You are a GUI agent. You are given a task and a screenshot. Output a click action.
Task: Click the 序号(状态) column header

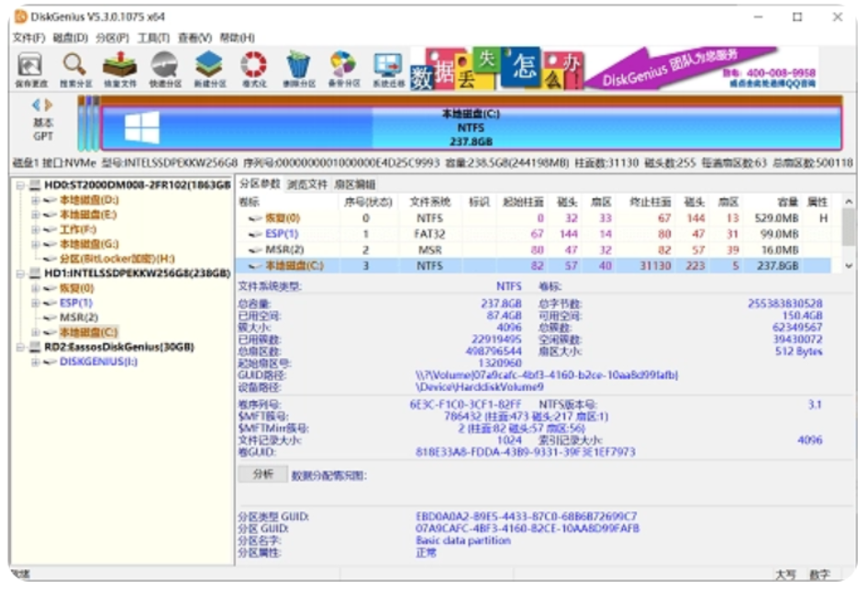(x=368, y=202)
